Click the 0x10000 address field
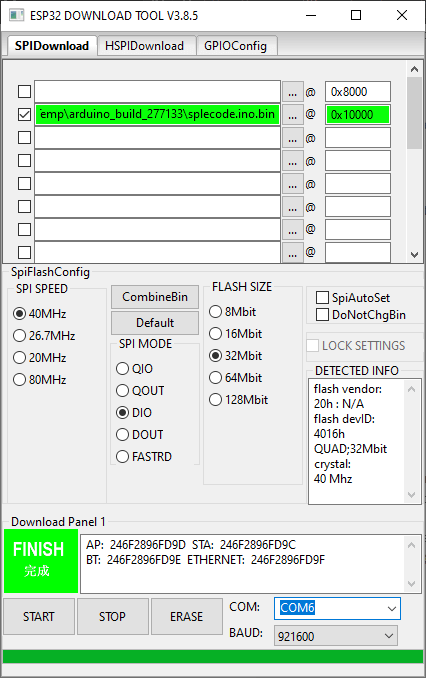 click(x=358, y=115)
